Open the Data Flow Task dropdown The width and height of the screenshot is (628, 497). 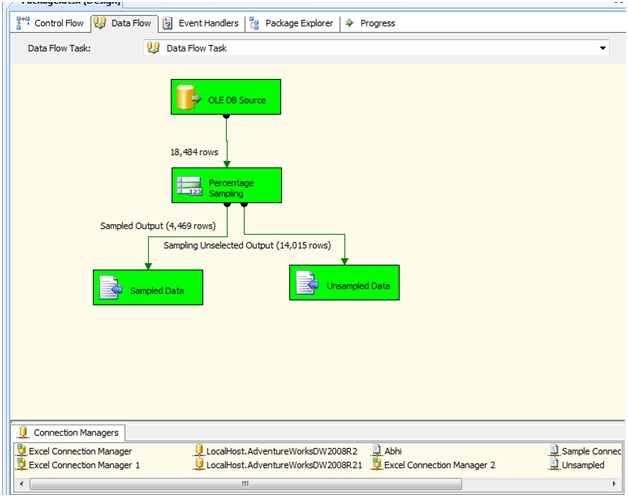click(x=603, y=48)
